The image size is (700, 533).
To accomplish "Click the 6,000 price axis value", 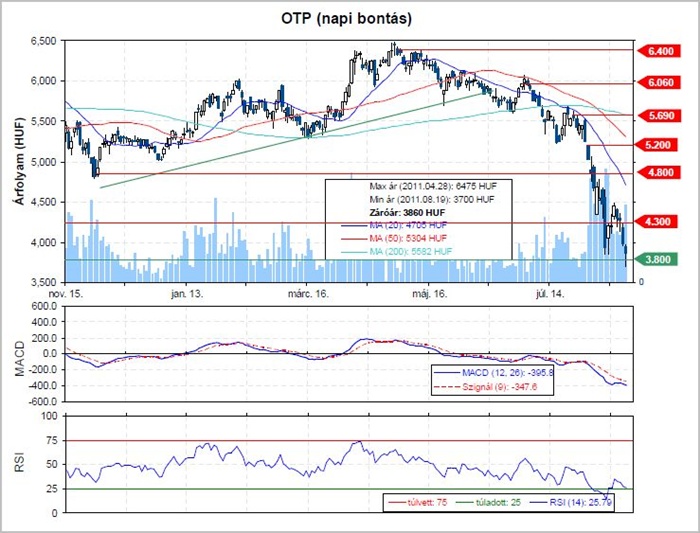I will [x=43, y=81].
